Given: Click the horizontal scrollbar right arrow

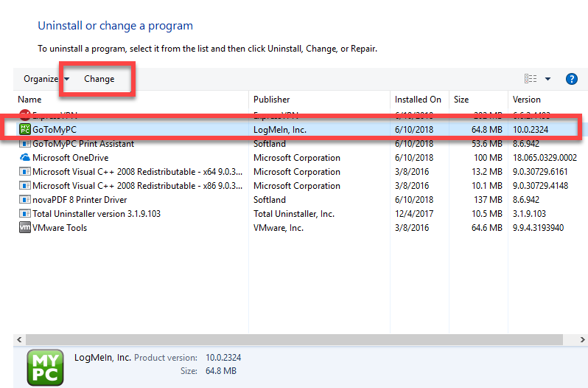Looking at the screenshot, I should (582, 339).
